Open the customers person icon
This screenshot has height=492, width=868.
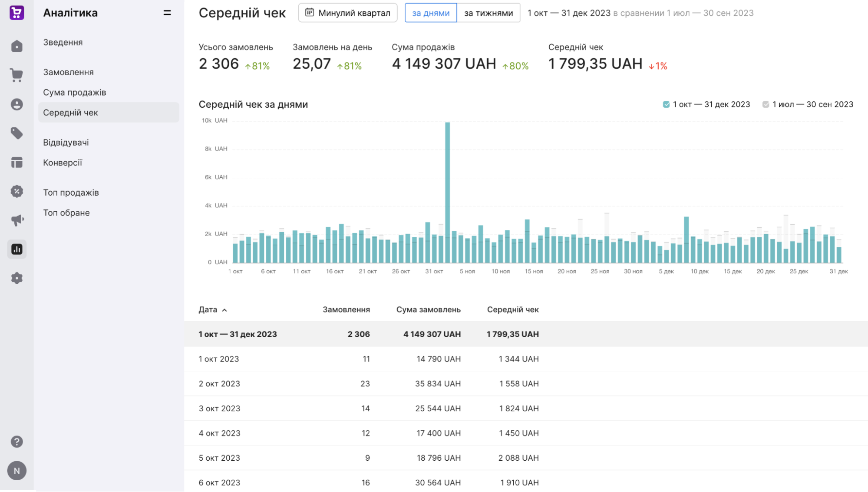click(17, 104)
